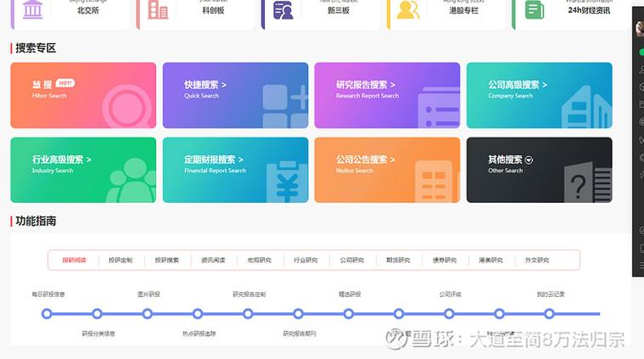Viewport: 644px width, 359px height.
Task: Open 定期财报搜索 Financial Report Search
Action: (235, 170)
